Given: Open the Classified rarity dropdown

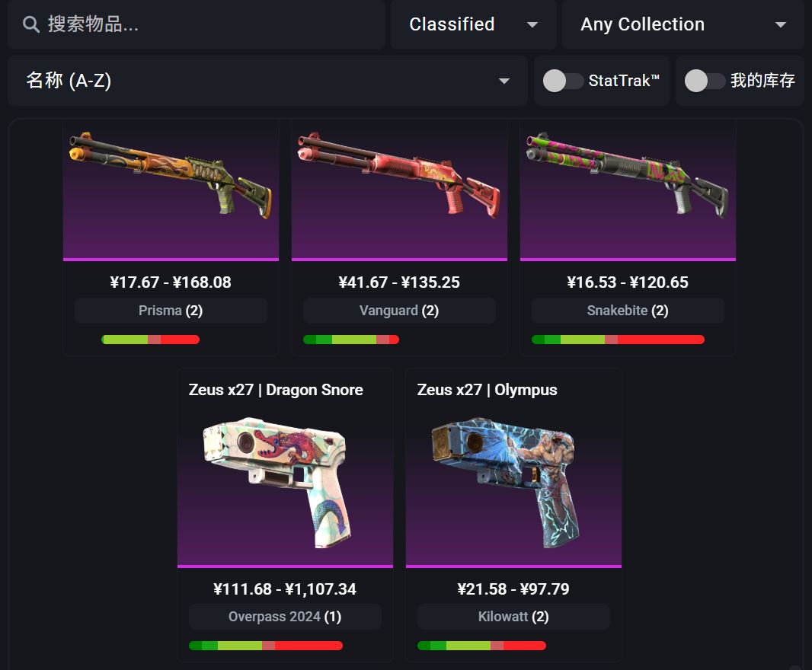Looking at the screenshot, I should pyautogui.click(x=473, y=24).
